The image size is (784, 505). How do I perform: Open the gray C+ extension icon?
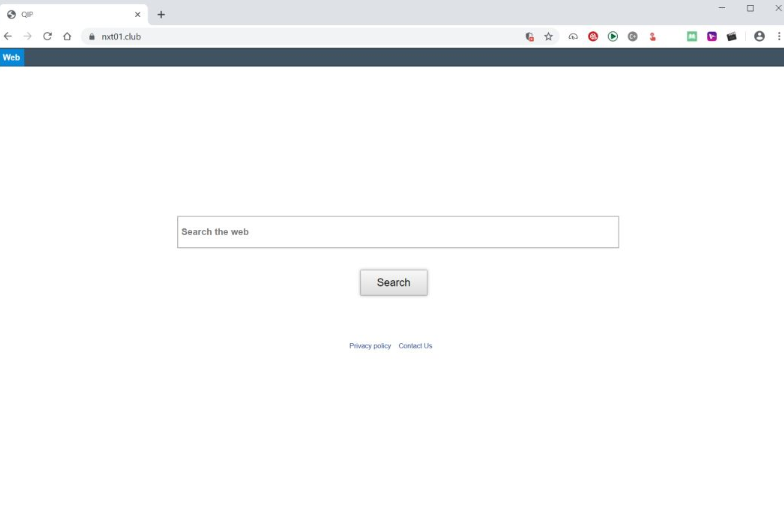click(632, 36)
